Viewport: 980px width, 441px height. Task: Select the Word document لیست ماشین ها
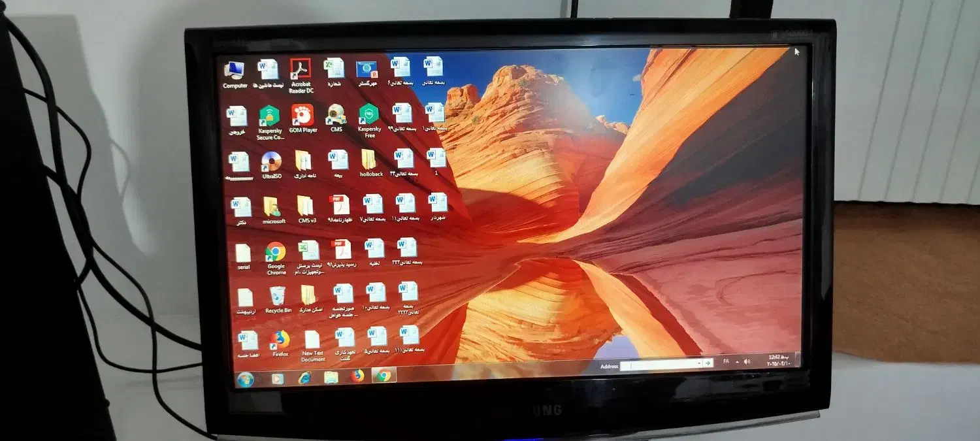click(x=268, y=74)
